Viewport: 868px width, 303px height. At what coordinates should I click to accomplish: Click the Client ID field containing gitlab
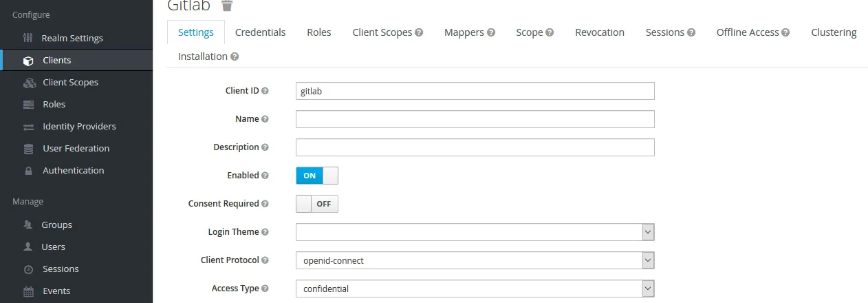(475, 91)
